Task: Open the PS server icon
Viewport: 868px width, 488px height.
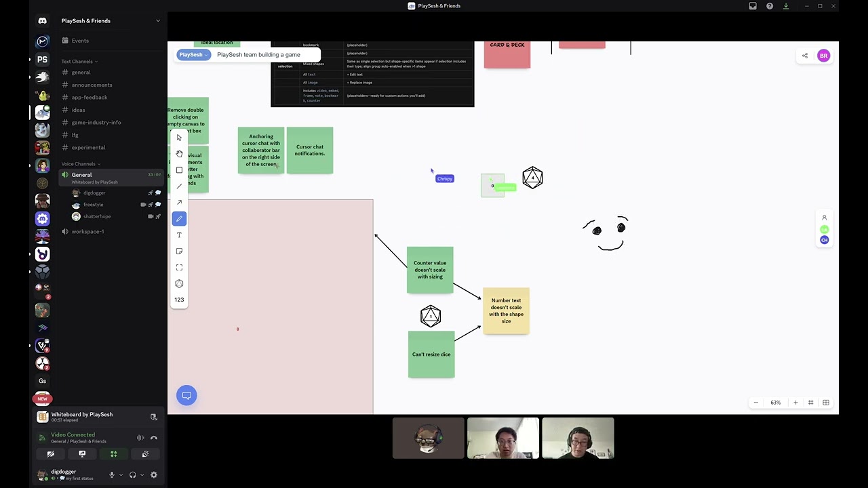Action: [42, 60]
